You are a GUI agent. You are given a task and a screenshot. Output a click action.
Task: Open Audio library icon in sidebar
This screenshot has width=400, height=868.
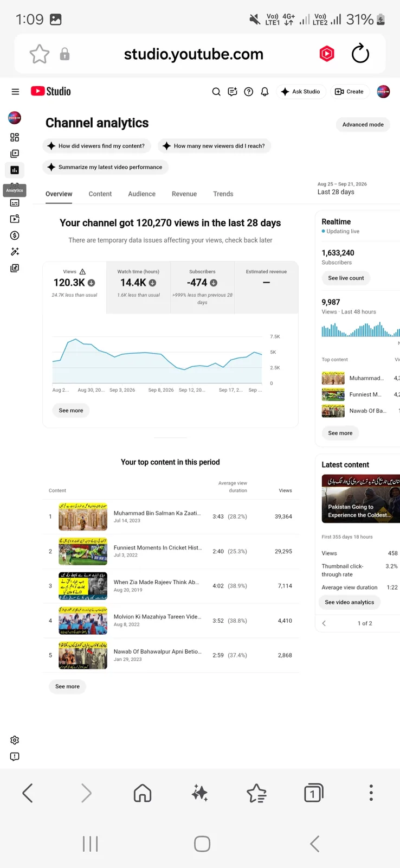click(x=15, y=268)
